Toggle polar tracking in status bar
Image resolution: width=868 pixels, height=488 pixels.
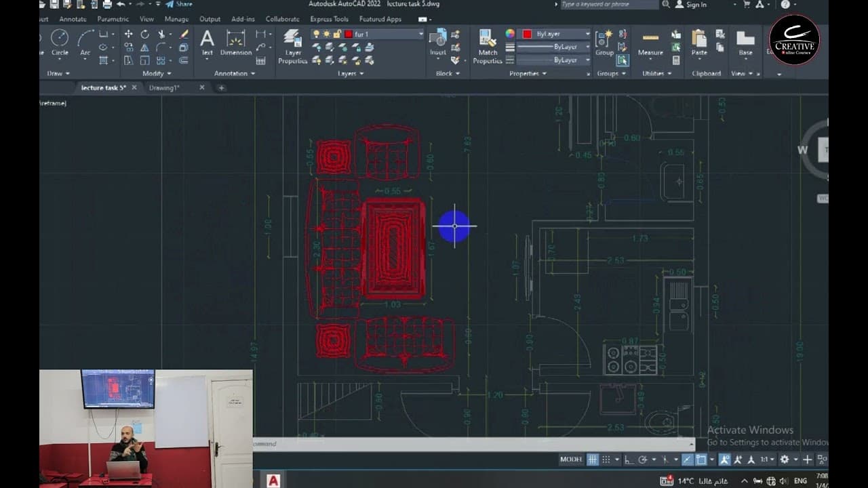click(643, 460)
